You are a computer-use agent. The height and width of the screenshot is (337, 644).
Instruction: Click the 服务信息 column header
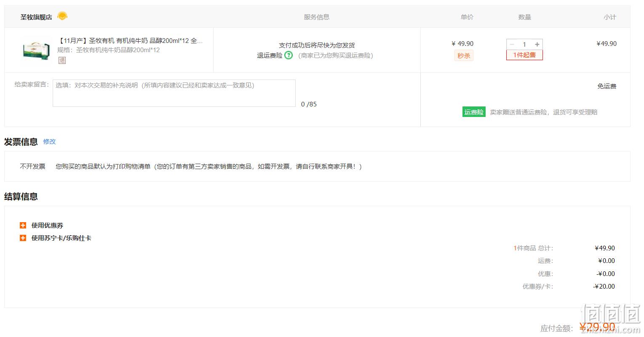[x=317, y=17]
